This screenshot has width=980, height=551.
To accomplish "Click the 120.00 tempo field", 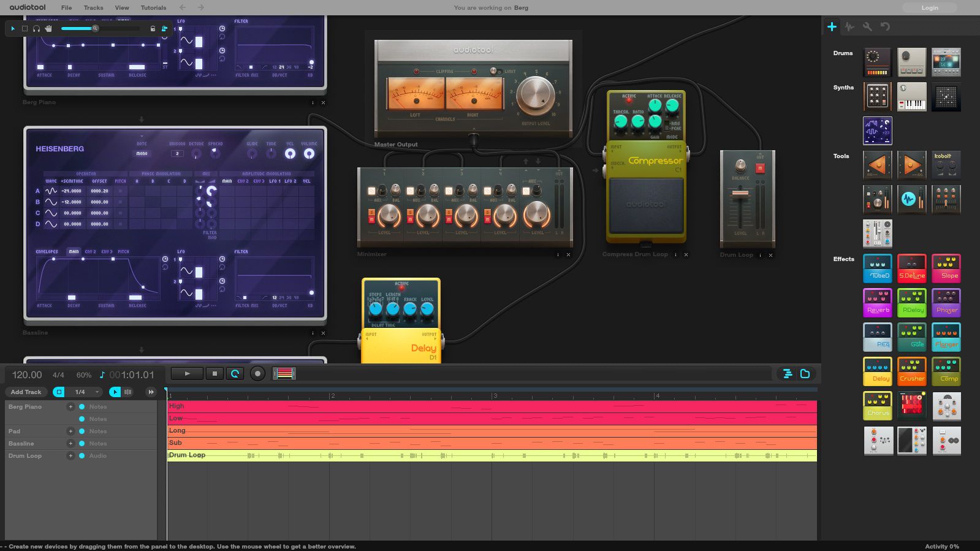I will pos(27,374).
